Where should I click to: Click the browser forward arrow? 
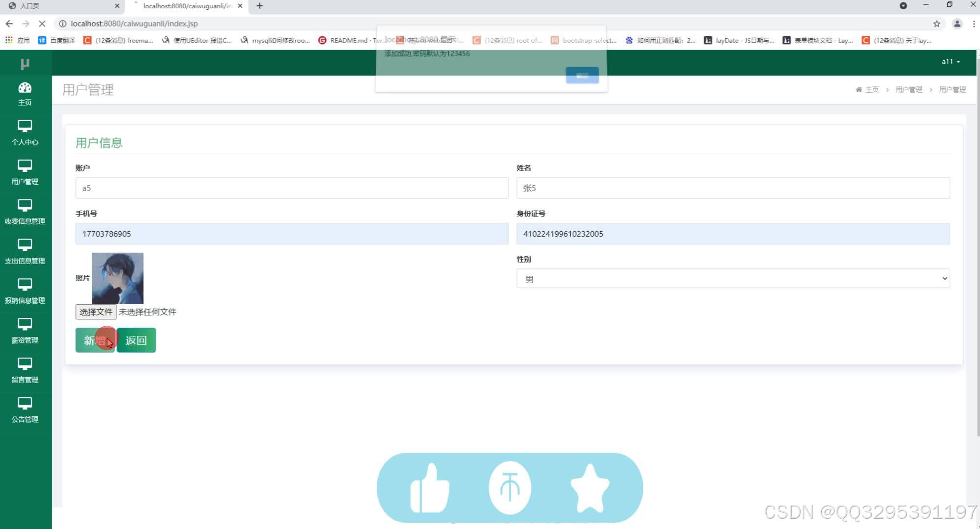(x=25, y=24)
